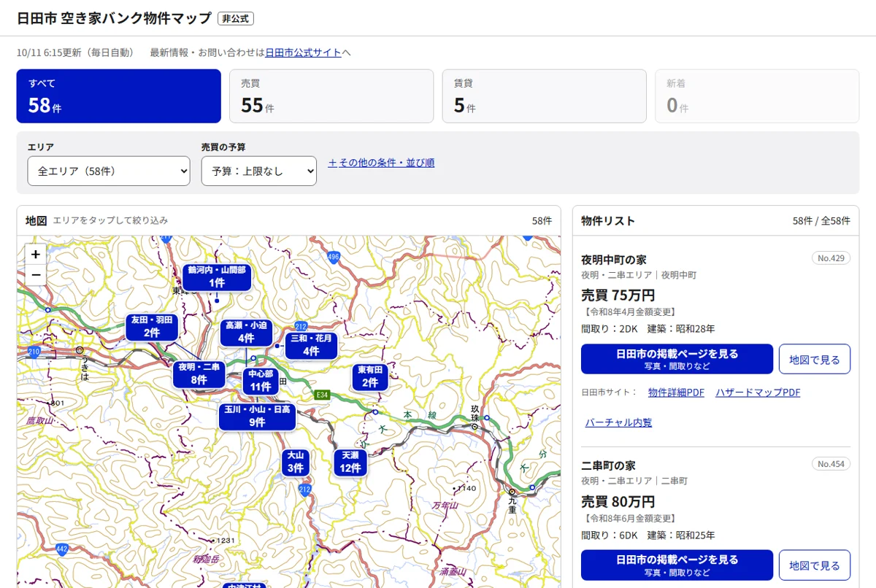876x588 pixels.
Task: Open ハザードマップPDF link
Action: (x=758, y=392)
